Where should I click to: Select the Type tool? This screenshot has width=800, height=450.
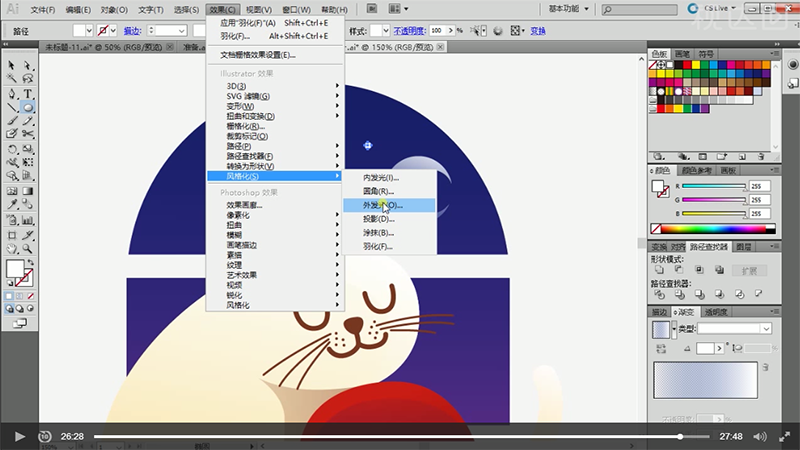28,94
